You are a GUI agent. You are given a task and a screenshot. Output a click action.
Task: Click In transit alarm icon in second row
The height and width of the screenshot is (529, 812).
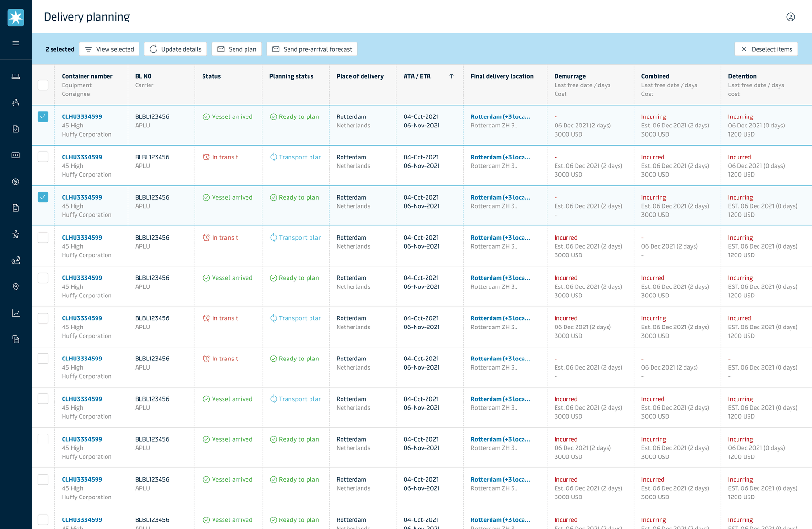[x=206, y=157]
